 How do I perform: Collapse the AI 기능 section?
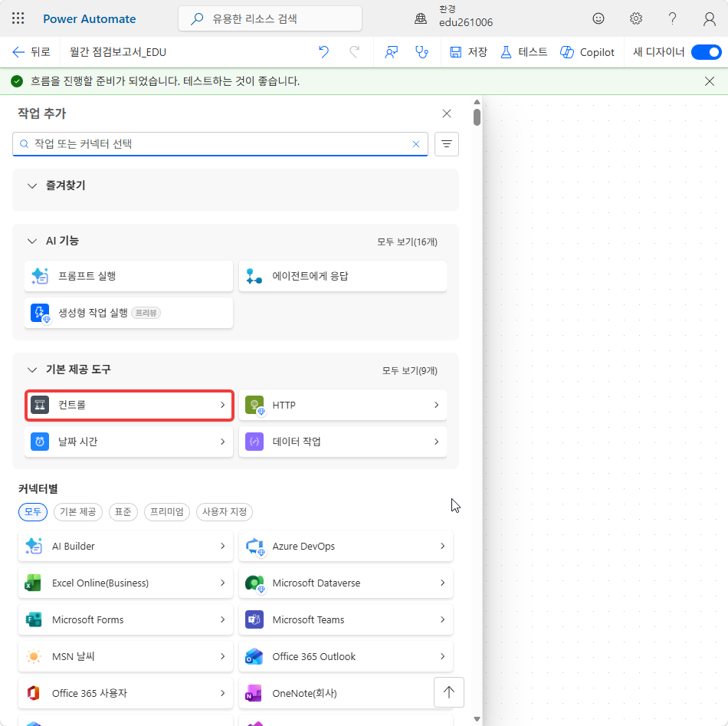coord(32,241)
